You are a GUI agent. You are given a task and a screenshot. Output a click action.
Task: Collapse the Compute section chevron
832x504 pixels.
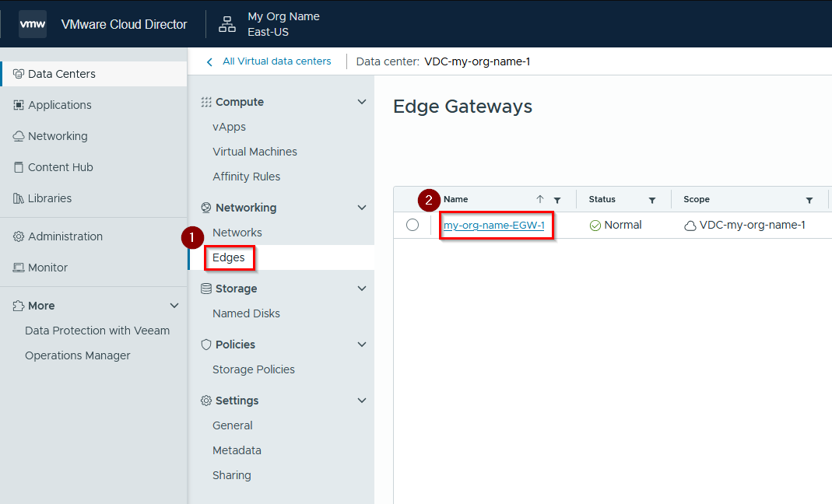(362, 102)
